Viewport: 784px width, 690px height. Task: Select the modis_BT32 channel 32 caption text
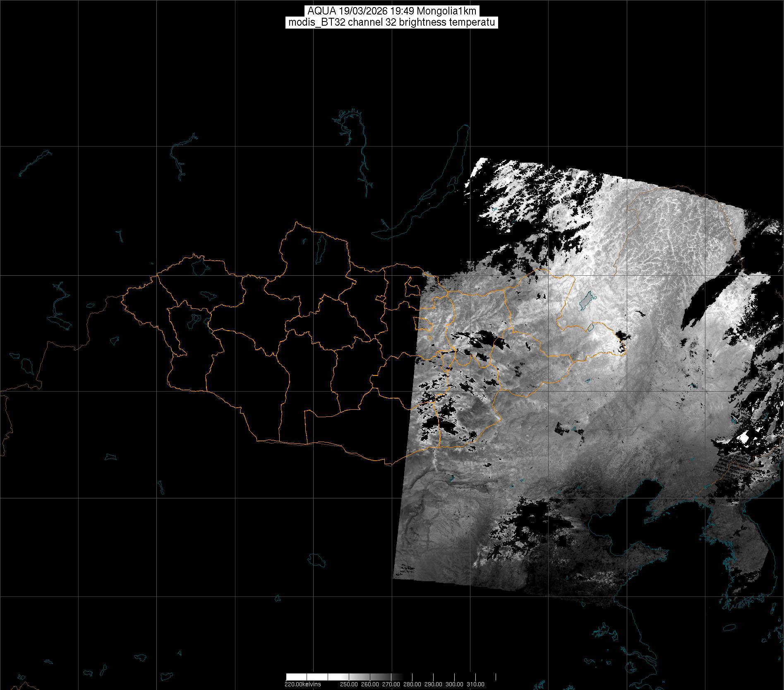pyautogui.click(x=391, y=23)
